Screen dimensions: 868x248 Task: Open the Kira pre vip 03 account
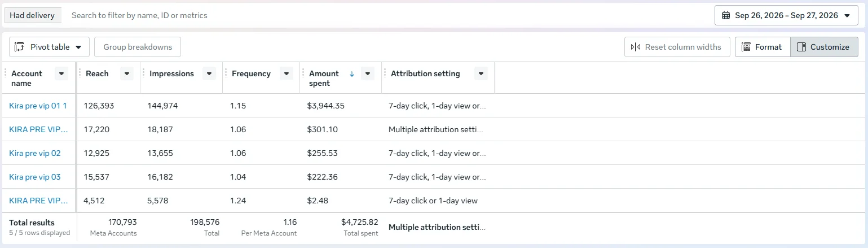(x=35, y=177)
